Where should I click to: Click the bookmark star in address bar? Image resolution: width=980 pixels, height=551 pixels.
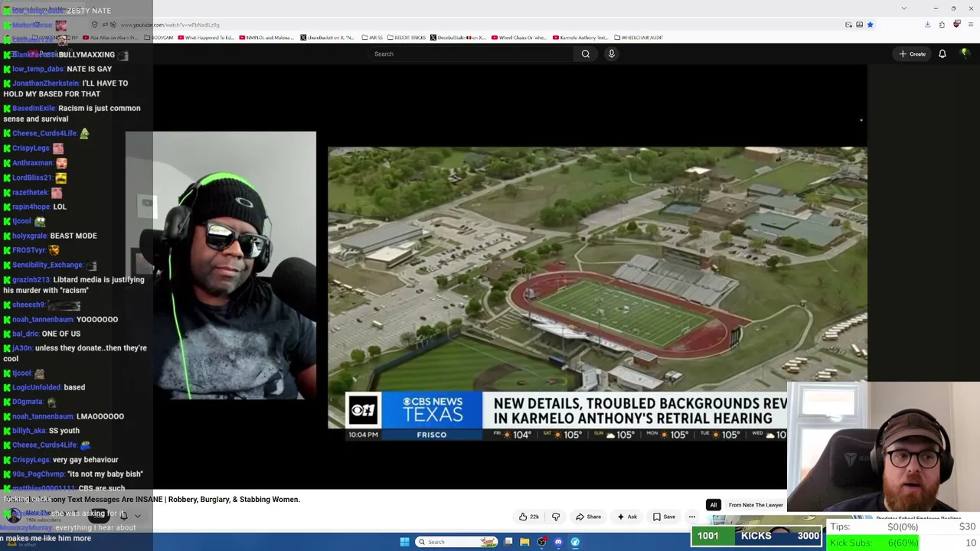click(x=871, y=24)
